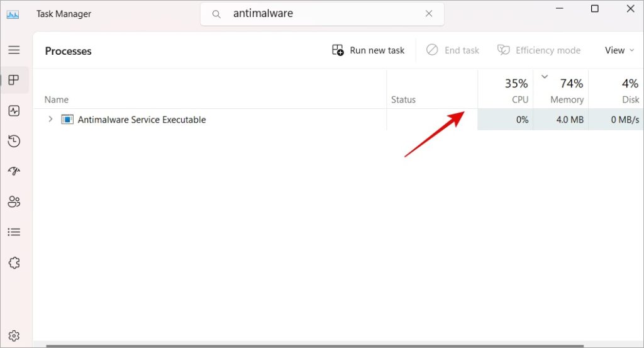This screenshot has height=348, width=644.
Task: Open the Services page in sidebar
Action: pos(14,262)
